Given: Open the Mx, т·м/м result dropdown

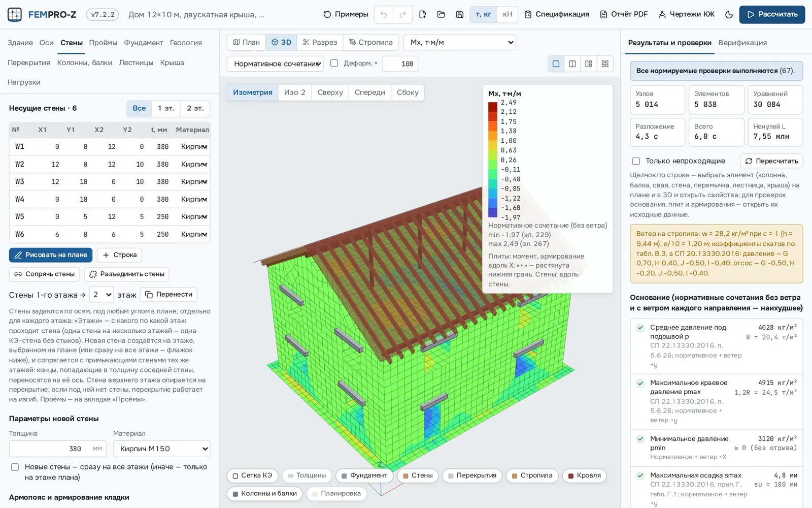Looking at the screenshot, I should point(460,42).
